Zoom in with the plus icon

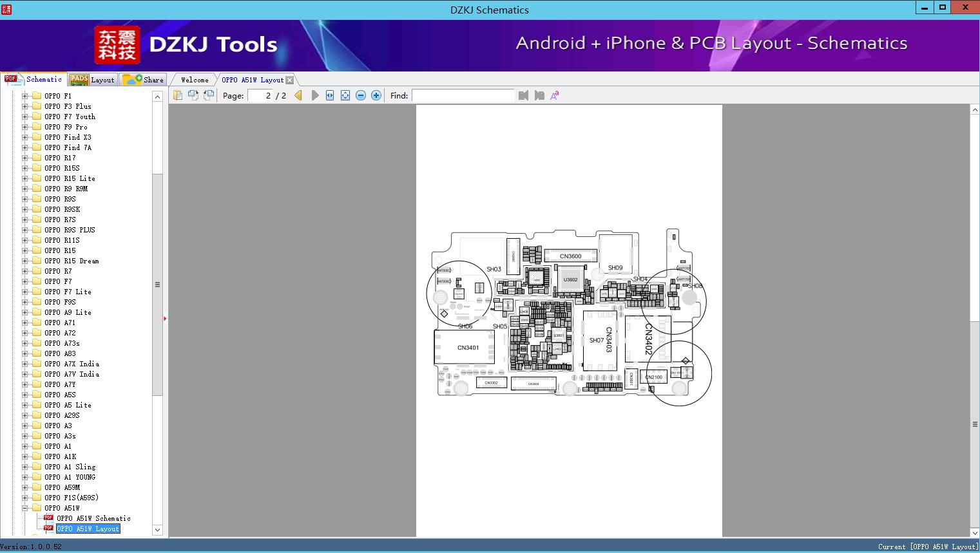click(x=376, y=95)
